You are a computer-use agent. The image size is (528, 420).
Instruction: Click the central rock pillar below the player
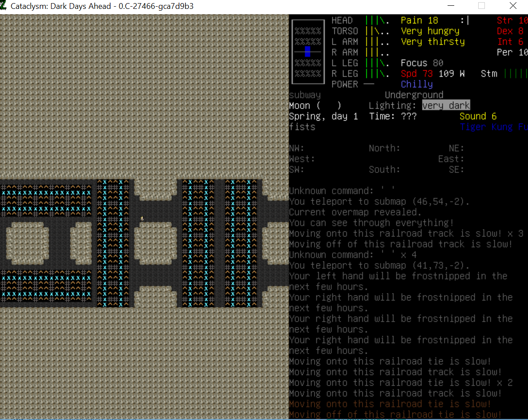click(156, 243)
